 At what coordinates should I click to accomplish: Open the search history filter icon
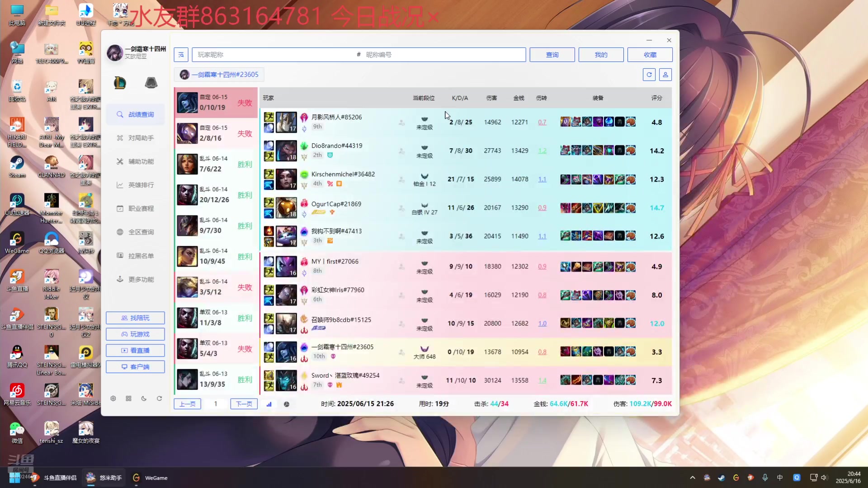click(x=181, y=55)
